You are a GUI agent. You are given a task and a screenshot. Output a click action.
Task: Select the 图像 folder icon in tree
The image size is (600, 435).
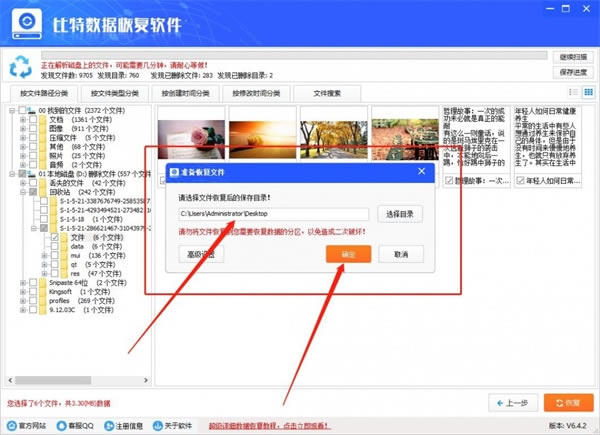coord(40,129)
